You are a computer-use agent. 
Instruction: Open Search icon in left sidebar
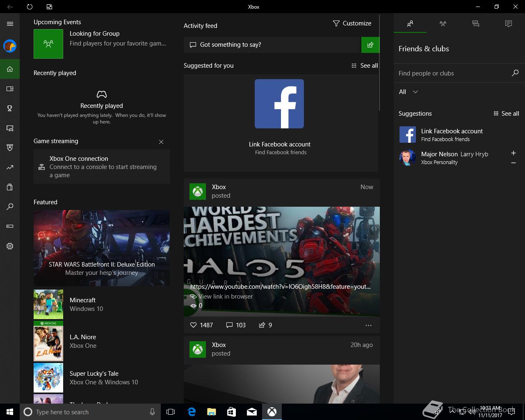[10, 207]
